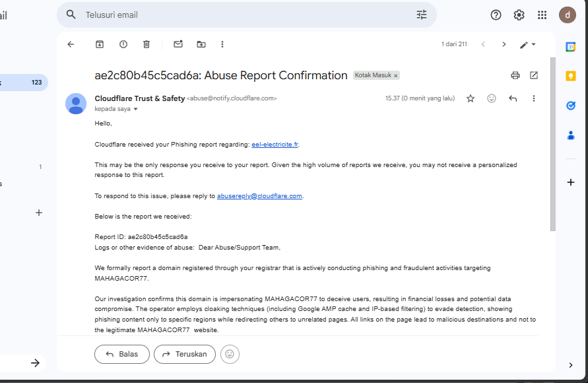The image size is (588, 383).
Task: Open toolbar more options menu
Action: coord(222,44)
